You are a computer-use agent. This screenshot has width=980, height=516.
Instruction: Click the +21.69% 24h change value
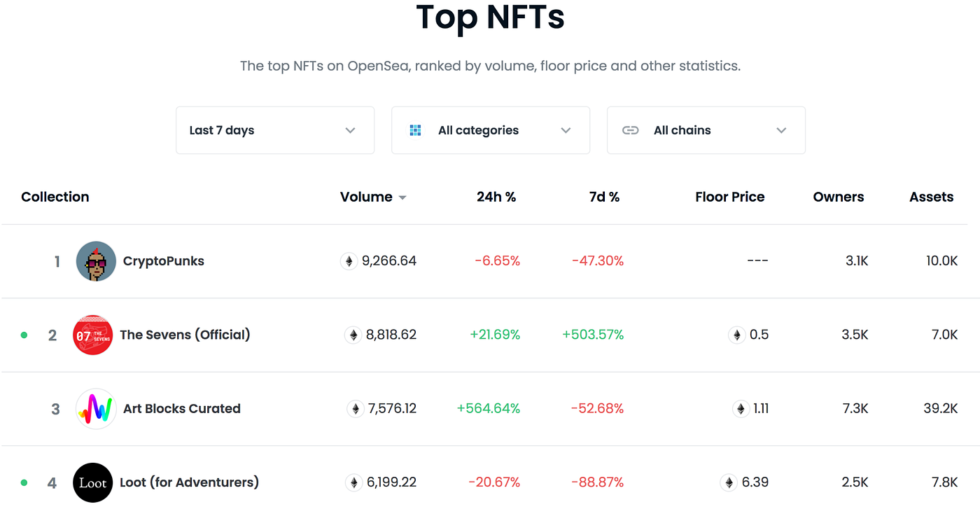coord(495,335)
